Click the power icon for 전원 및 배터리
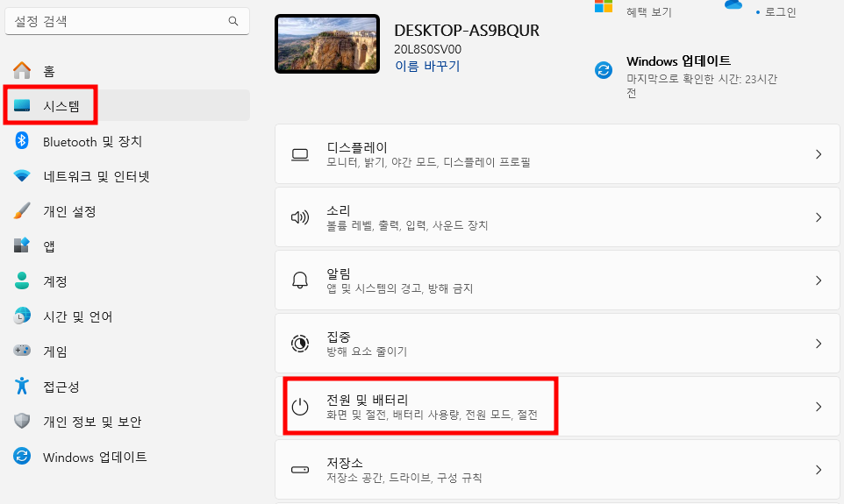 pos(300,407)
